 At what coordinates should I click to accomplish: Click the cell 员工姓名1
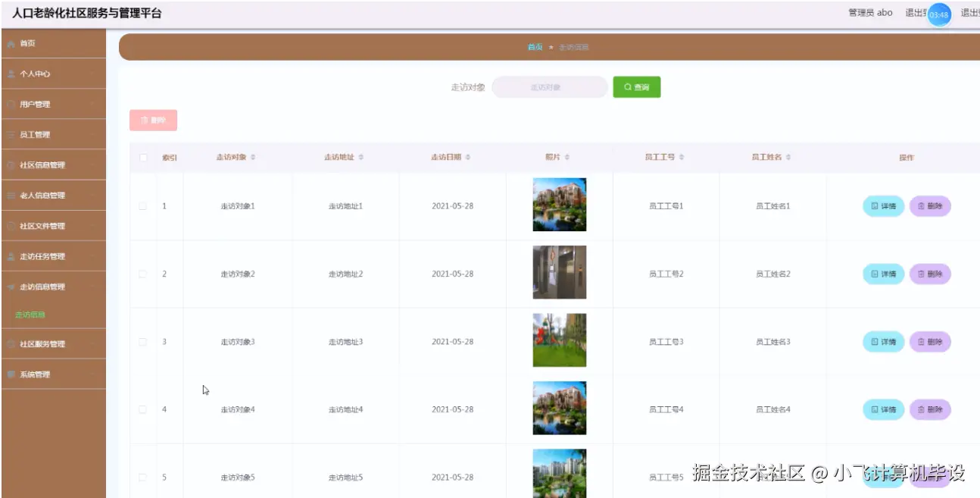772,206
